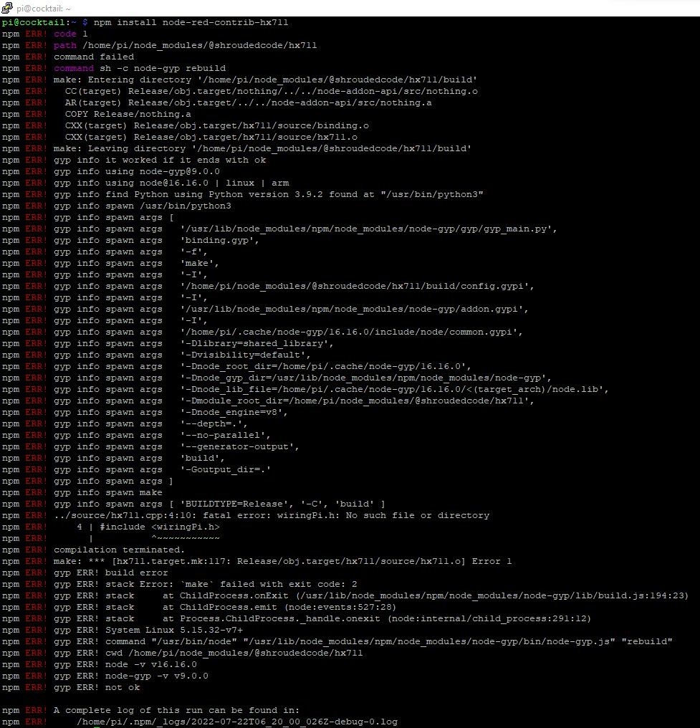Click the 'binding.gyp' argument
700x728 pixels.
[219, 240]
